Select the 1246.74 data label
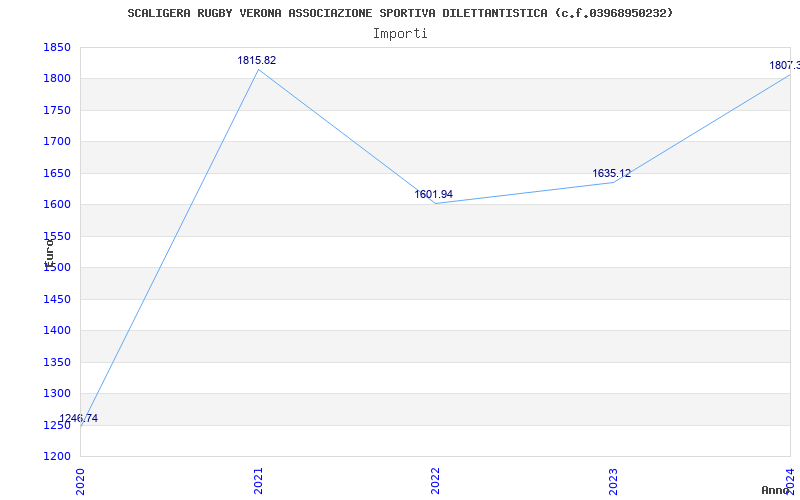This screenshot has height=500, width=800. pos(79,418)
